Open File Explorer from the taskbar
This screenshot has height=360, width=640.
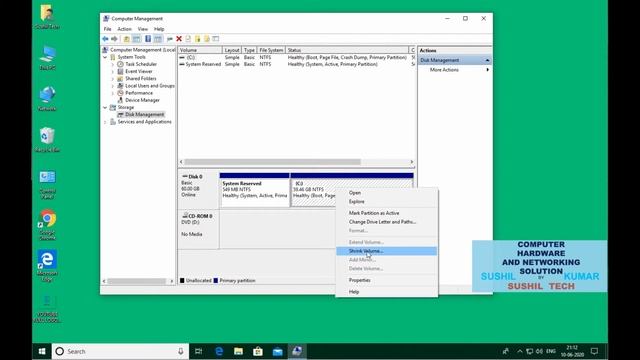(238, 351)
